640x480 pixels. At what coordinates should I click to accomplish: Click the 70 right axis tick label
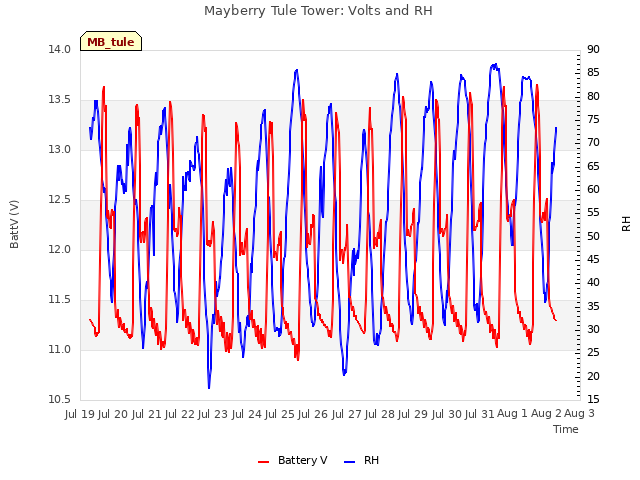[593, 143]
